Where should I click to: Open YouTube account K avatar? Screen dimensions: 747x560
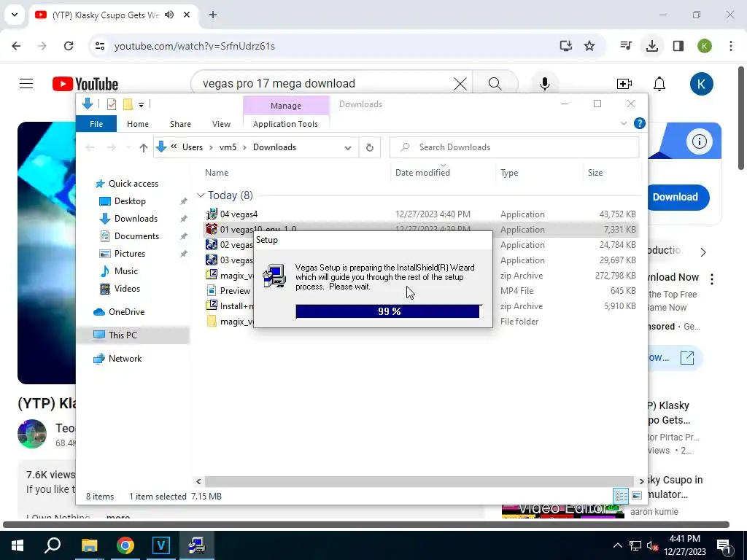coord(701,84)
